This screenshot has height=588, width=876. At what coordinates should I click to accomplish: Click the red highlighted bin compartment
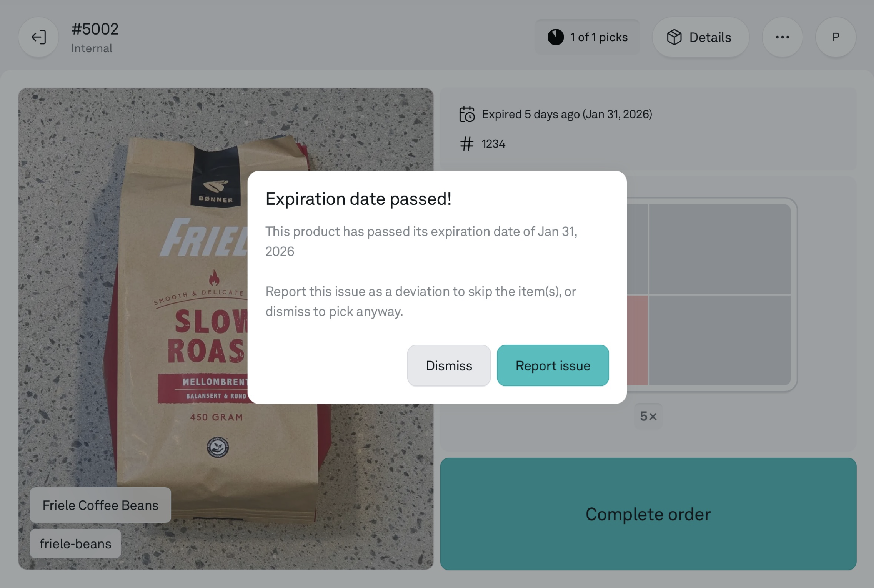click(x=638, y=340)
